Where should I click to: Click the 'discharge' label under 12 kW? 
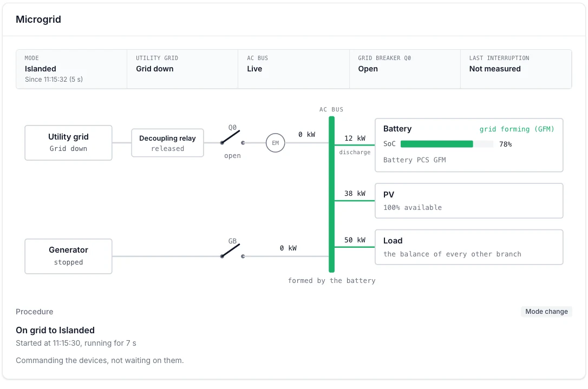click(355, 152)
